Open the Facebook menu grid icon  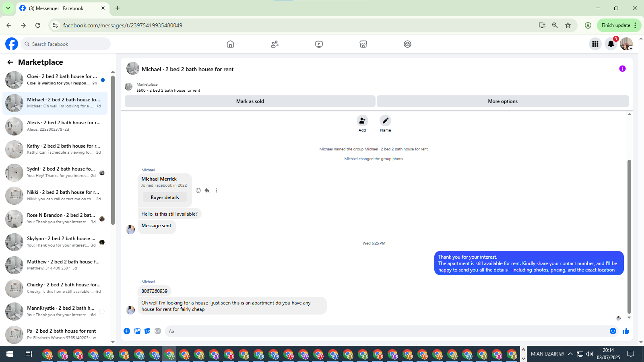coord(595,44)
